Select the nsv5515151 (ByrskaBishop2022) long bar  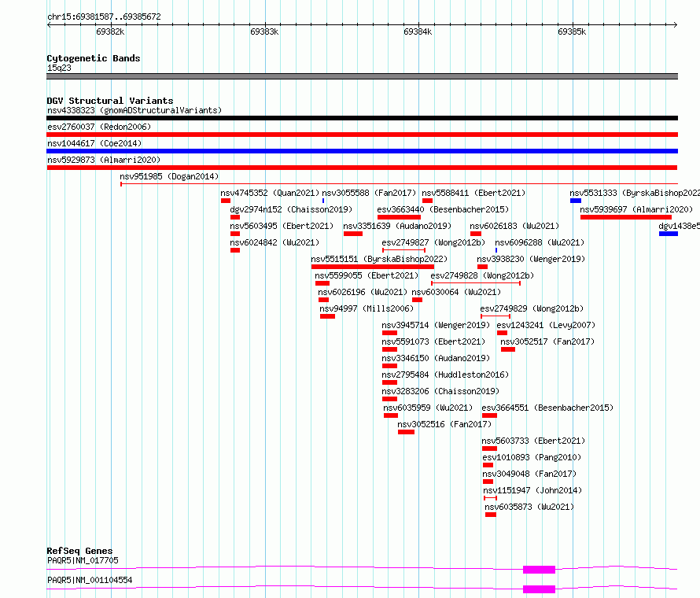pos(373,267)
